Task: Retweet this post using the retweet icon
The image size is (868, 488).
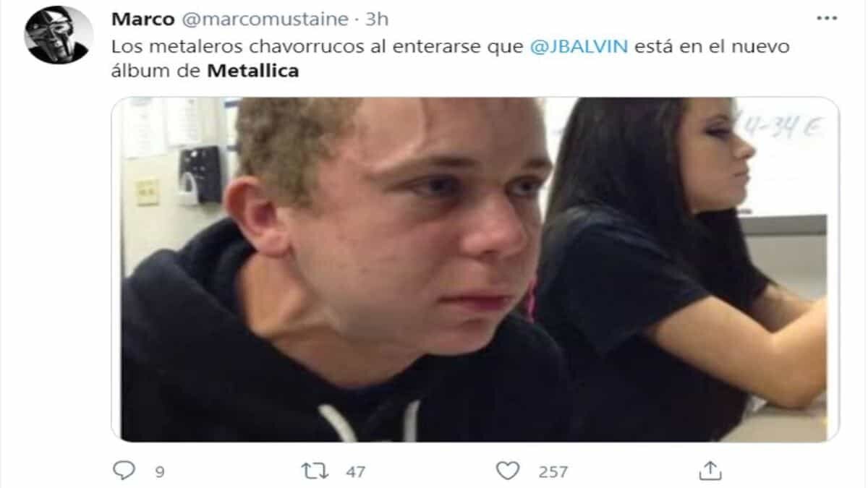Action: coord(315,471)
